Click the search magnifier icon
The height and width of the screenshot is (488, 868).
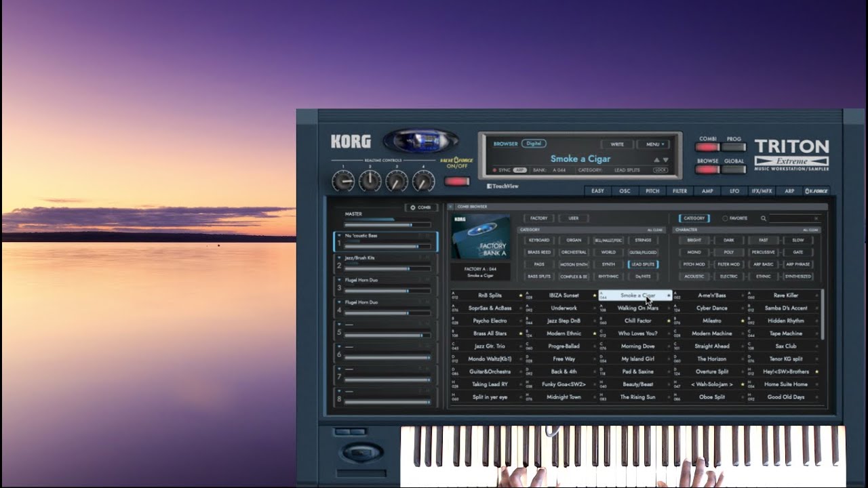[764, 218]
